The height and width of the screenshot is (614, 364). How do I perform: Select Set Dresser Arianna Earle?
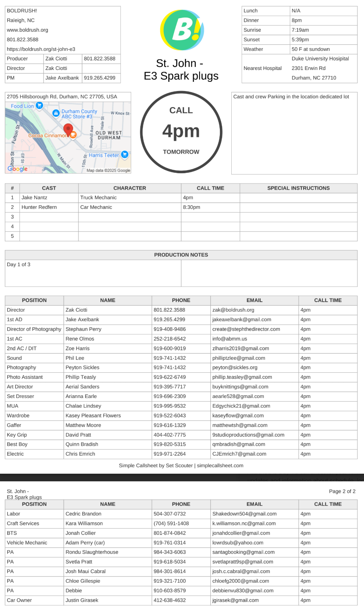(x=81, y=396)
